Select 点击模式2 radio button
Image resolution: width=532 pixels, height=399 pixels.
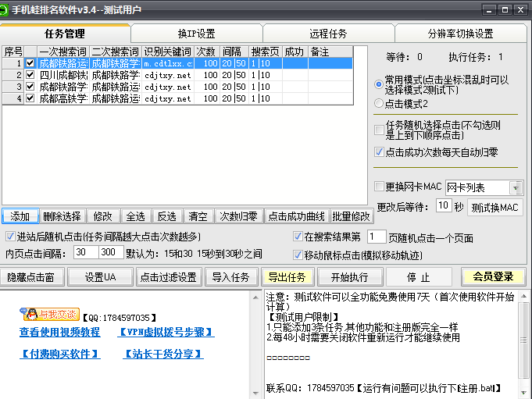tap(380, 103)
